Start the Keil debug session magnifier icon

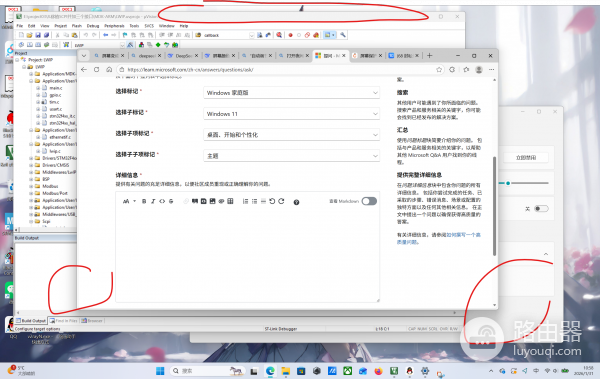pos(279,35)
